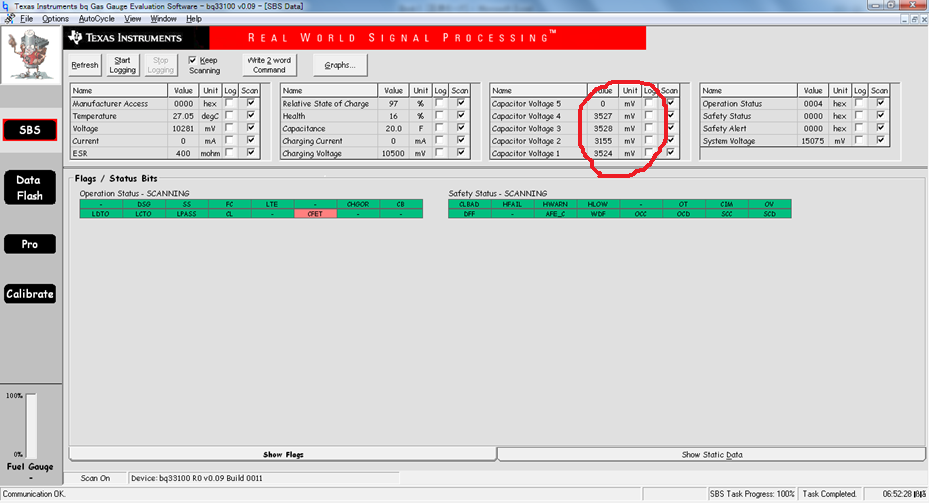Toggle Scan for Capacitor Voltage 1

click(670, 153)
